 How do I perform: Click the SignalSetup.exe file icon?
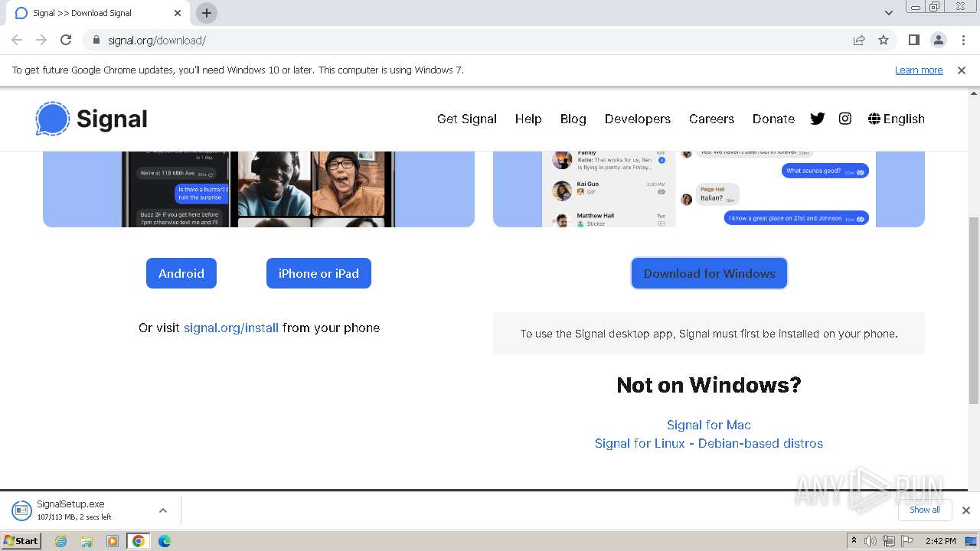(x=21, y=510)
